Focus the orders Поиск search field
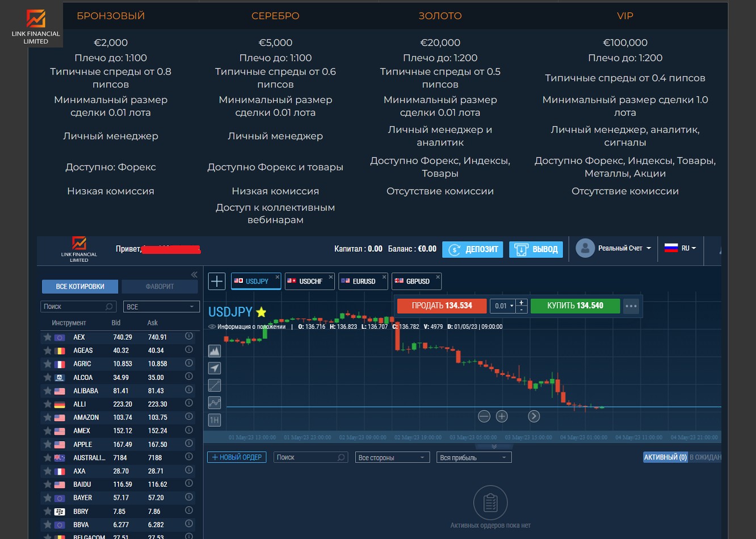Image resolution: width=756 pixels, height=539 pixels. click(x=310, y=457)
